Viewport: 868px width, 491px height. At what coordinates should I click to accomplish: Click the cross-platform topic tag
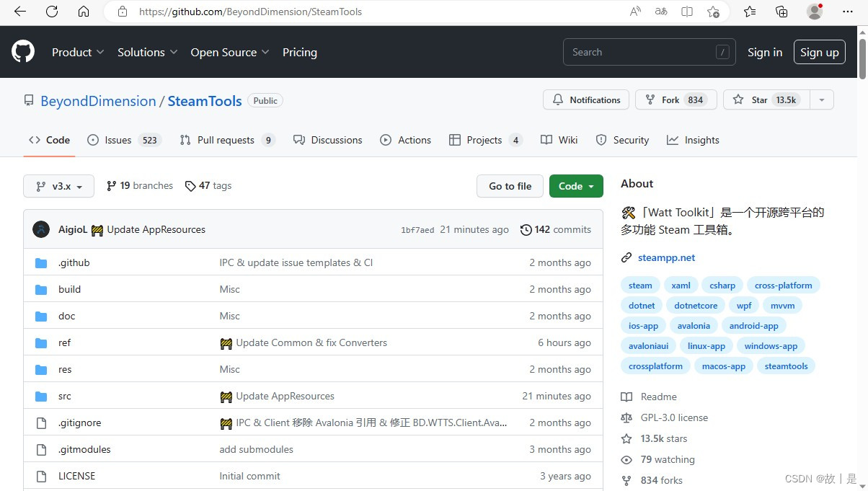[x=783, y=286]
